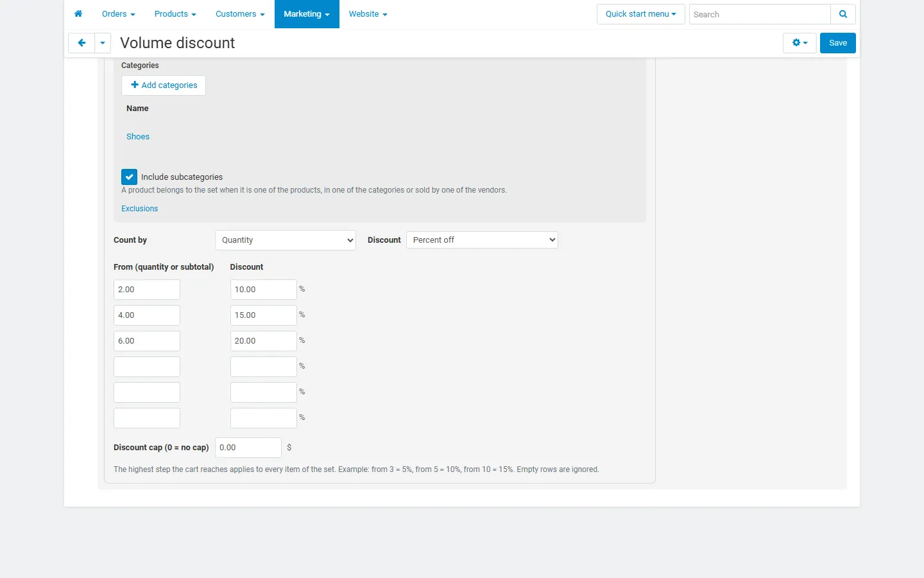Open the Products menu
Viewport: 924px width, 578px height.
click(x=175, y=14)
